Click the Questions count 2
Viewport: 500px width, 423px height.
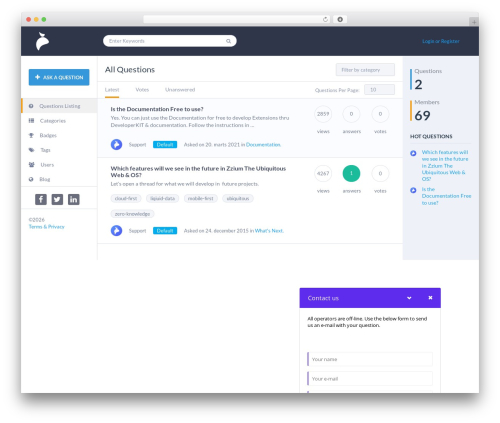click(418, 85)
